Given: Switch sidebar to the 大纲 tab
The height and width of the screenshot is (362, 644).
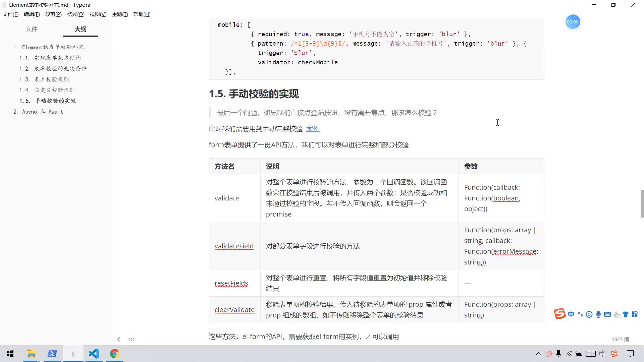Looking at the screenshot, I should click(80, 29).
